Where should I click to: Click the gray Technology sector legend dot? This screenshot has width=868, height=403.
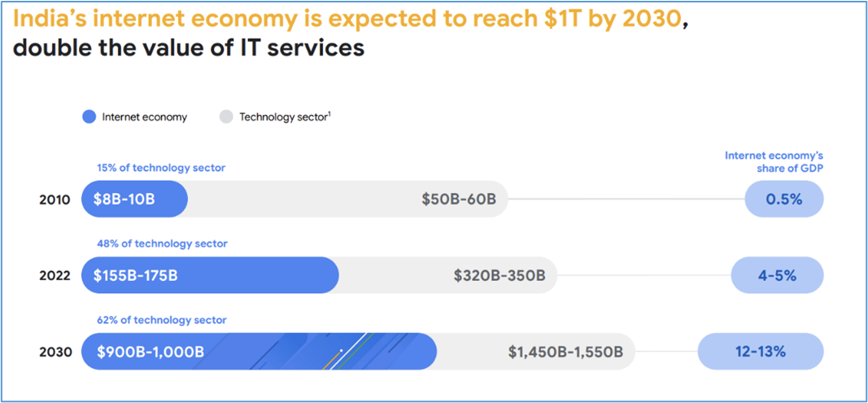[226, 117]
